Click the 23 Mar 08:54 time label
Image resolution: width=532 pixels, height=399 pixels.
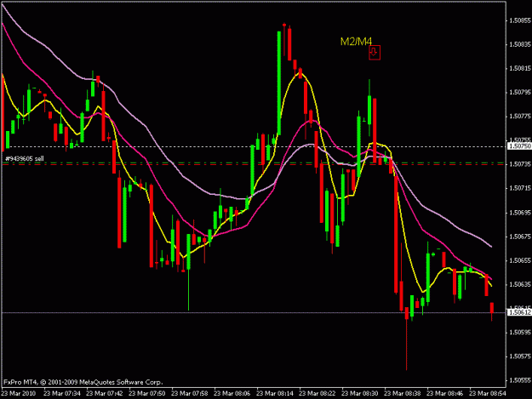(x=487, y=393)
